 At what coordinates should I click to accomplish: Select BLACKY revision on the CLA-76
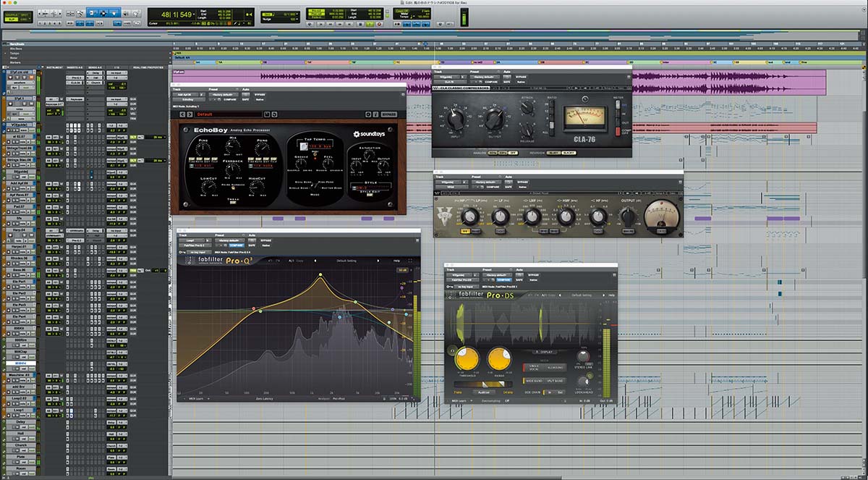click(569, 153)
